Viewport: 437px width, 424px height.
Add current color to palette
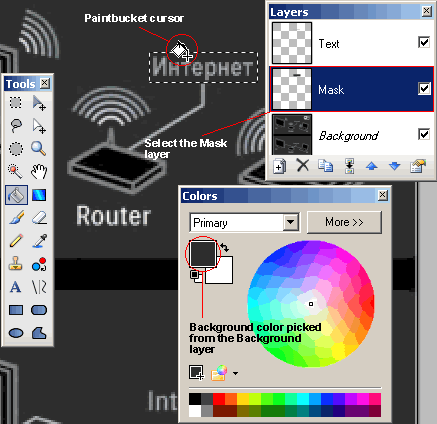pos(196,373)
